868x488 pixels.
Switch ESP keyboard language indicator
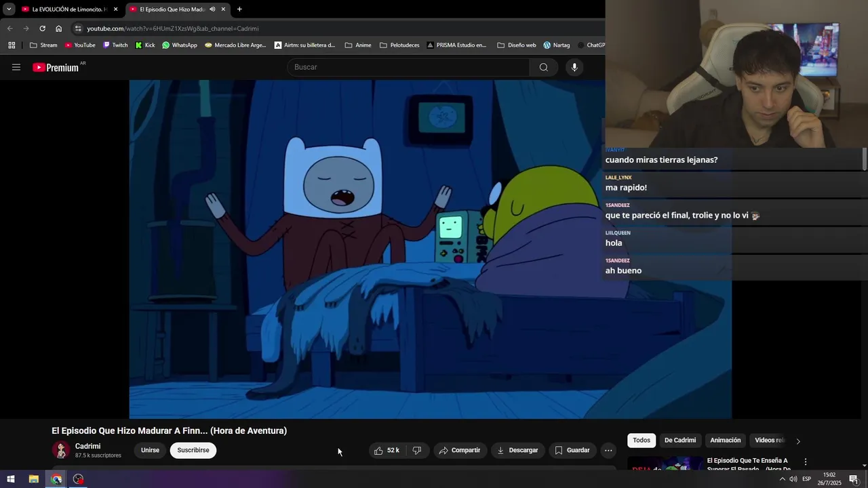807,479
